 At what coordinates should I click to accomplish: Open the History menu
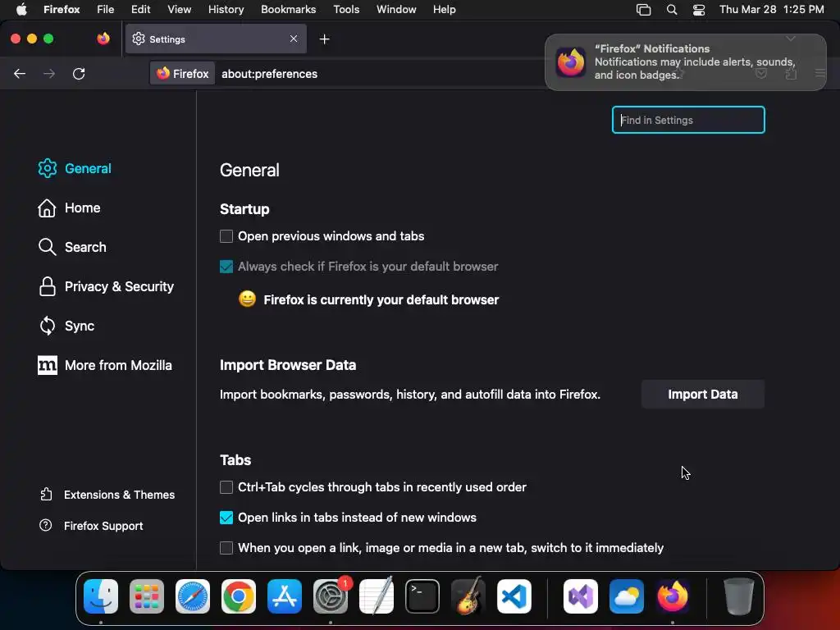pos(226,9)
